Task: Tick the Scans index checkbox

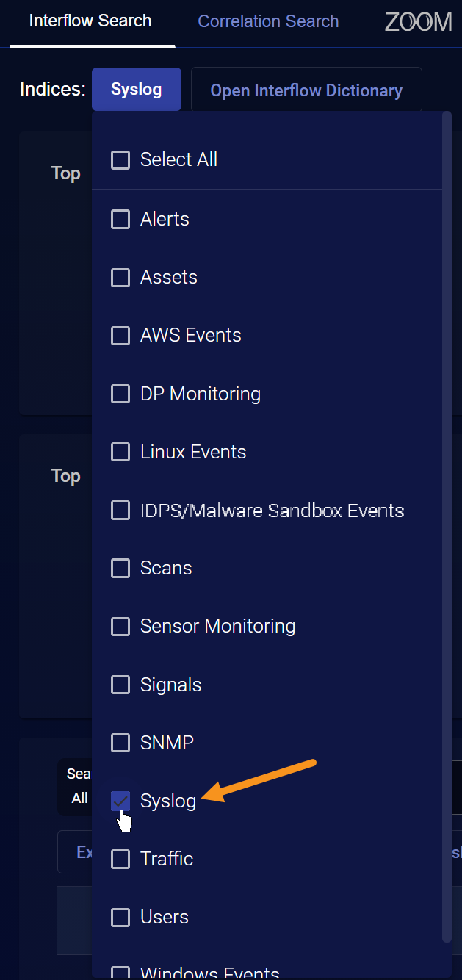Action: tap(120, 568)
